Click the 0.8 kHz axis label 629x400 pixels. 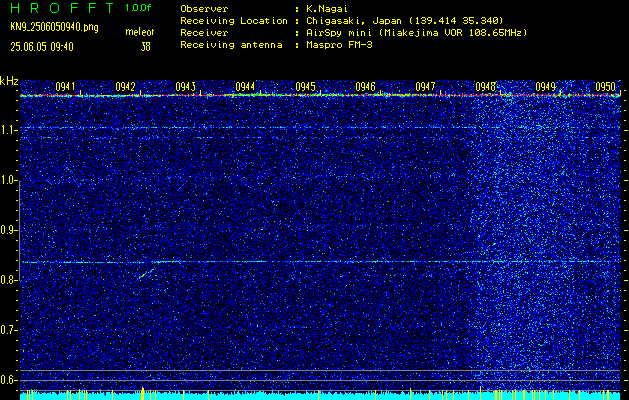[x=9, y=280]
